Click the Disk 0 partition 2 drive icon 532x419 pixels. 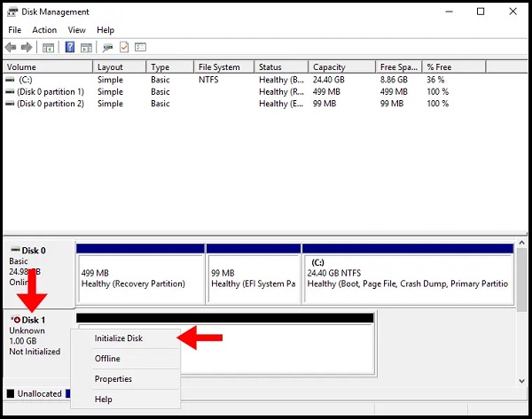click(10, 104)
